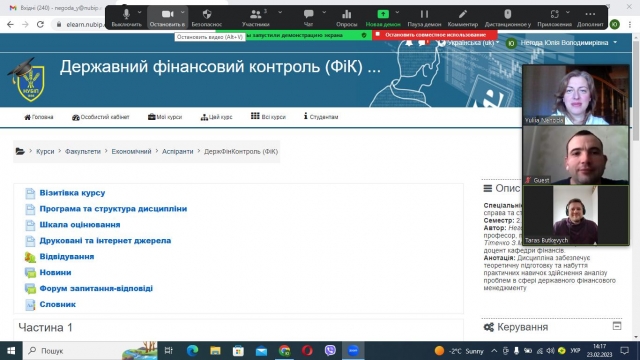Open Всі курси menu item
Image resolution: width=640 pixels, height=360 pixels.
coord(268,117)
